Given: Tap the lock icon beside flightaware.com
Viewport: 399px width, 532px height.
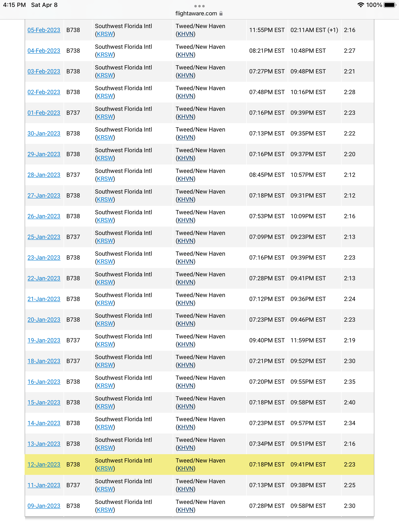Looking at the screenshot, I should pyautogui.click(x=221, y=13).
